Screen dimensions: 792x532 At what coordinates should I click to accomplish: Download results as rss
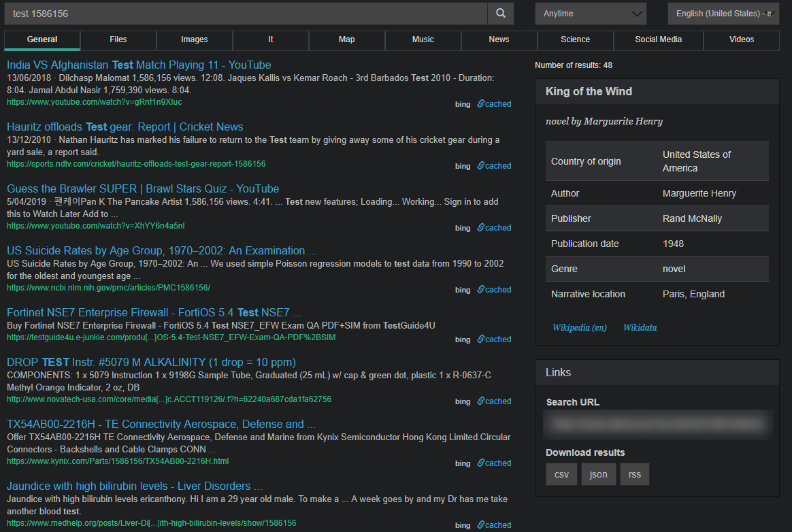[x=634, y=473]
